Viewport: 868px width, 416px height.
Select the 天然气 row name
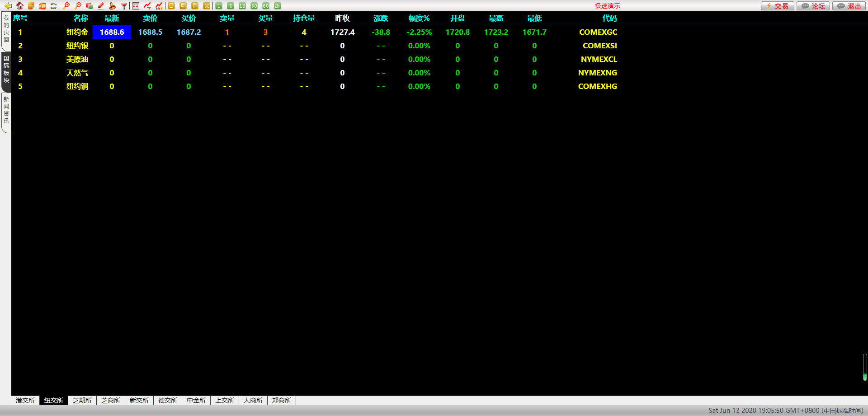[x=77, y=73]
